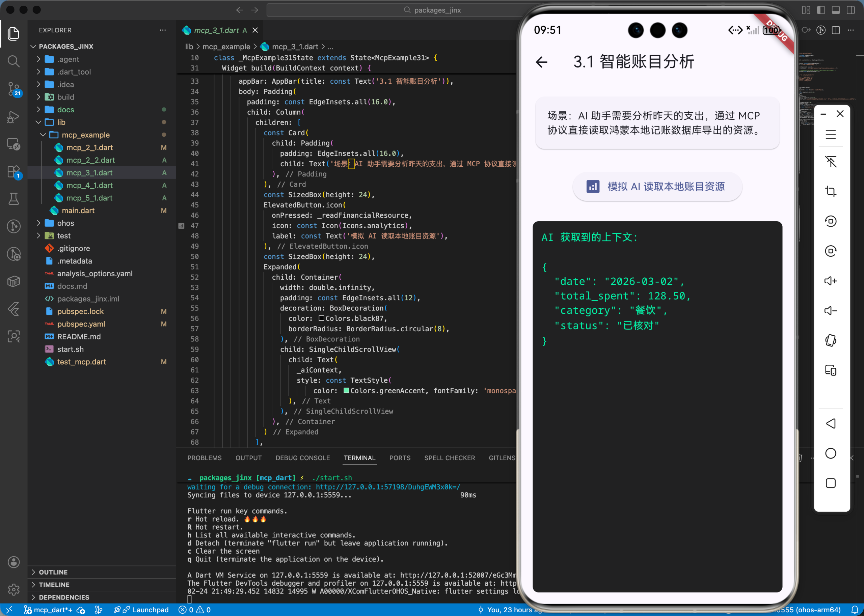This screenshot has width=864, height=616.
Task: Click Launchpad in status bar
Action: (150, 610)
